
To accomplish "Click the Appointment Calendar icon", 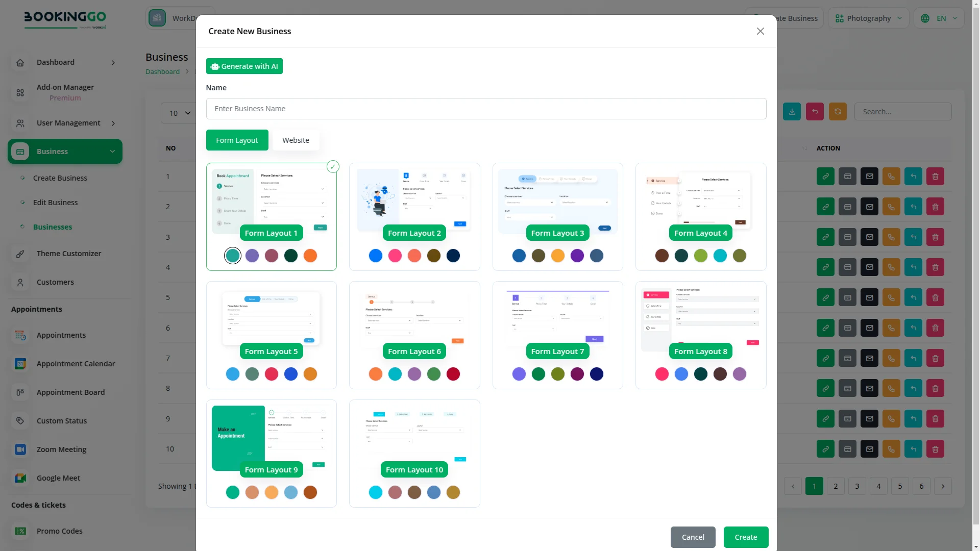I will [20, 364].
